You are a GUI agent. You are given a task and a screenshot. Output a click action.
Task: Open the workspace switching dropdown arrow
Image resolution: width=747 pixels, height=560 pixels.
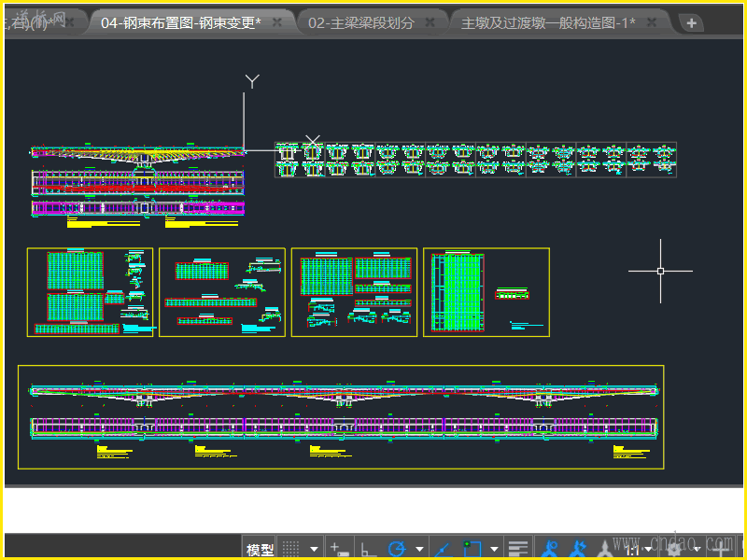tap(696, 550)
